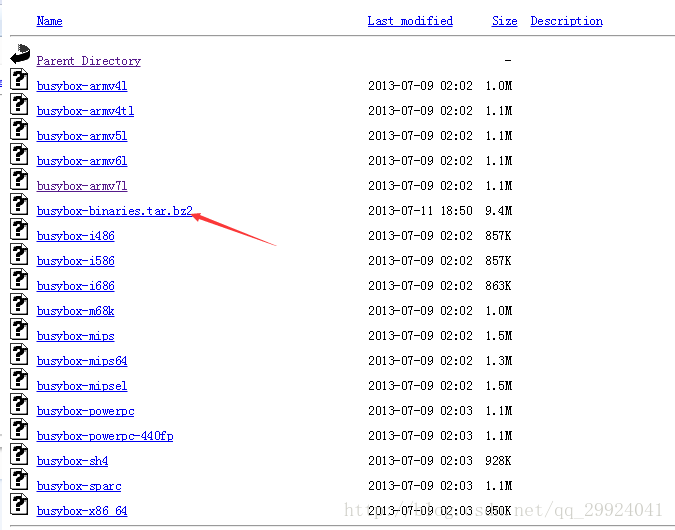675x530 pixels.
Task: Click the file icon beside busybox-i586
Action: [x=19, y=254]
